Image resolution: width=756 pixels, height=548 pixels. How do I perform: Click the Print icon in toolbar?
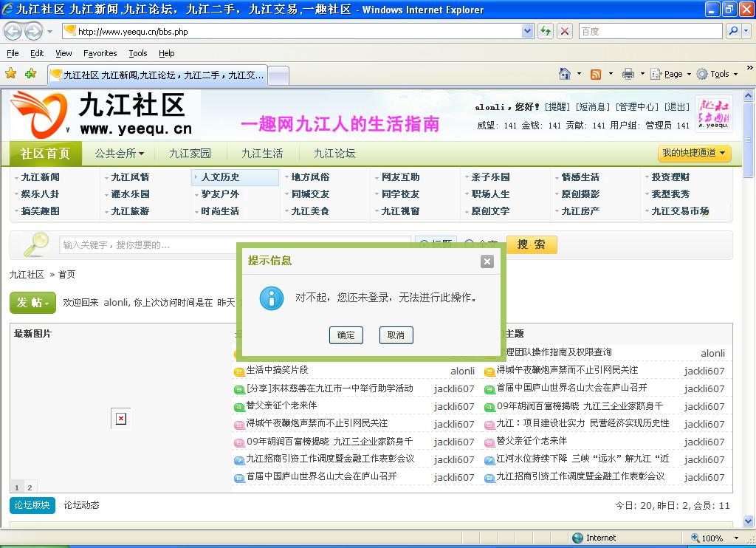628,74
